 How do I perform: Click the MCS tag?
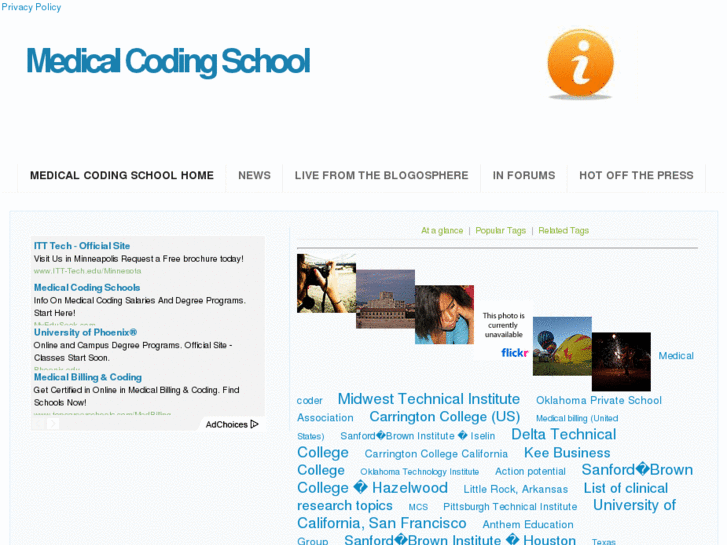(418, 507)
